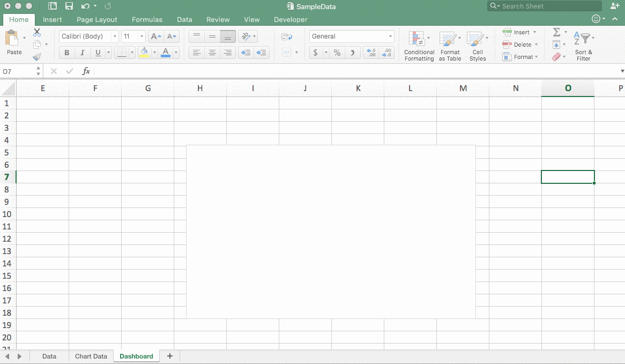Open the font size dropdown
The image size is (625, 364).
click(142, 36)
